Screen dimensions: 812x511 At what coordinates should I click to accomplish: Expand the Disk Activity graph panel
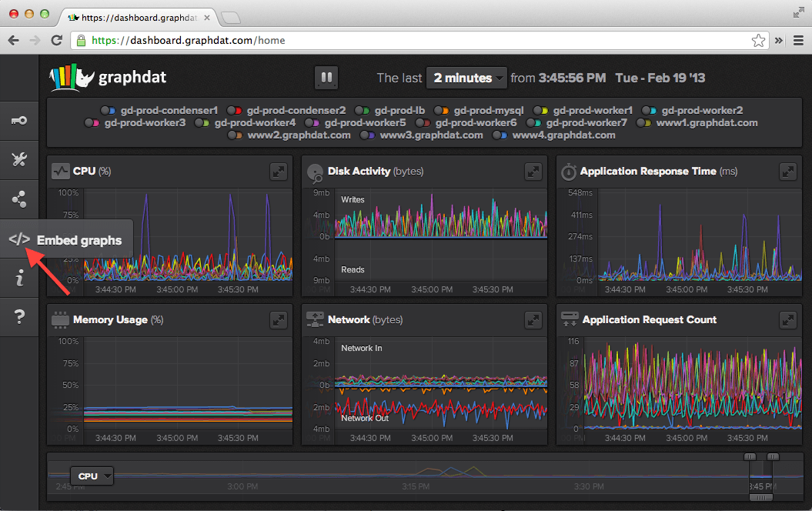(533, 172)
